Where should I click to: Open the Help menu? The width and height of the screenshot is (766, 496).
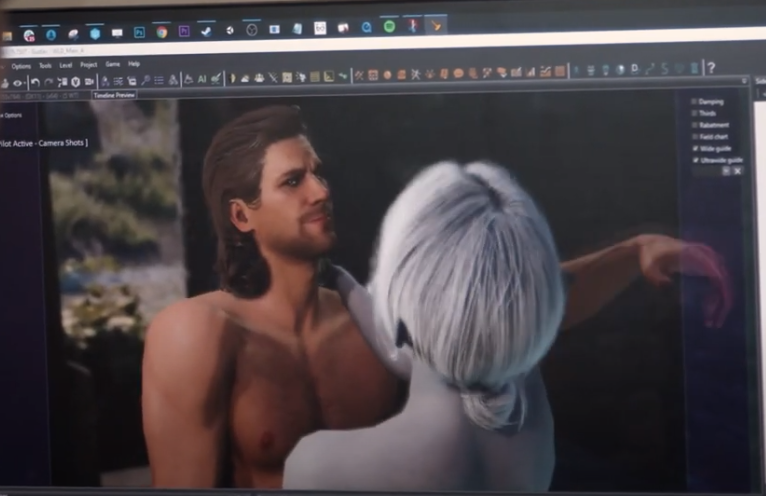[134, 64]
